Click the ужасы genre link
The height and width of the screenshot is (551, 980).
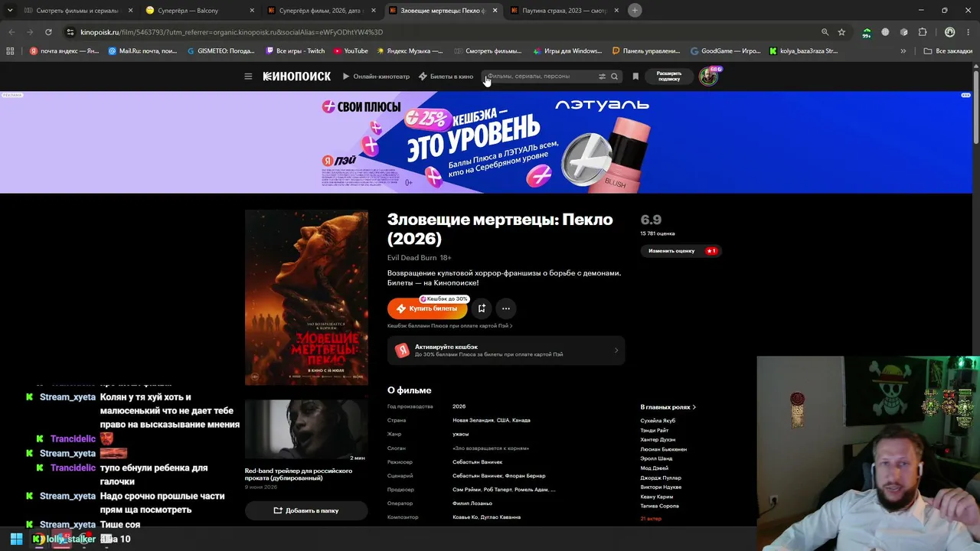(460, 434)
